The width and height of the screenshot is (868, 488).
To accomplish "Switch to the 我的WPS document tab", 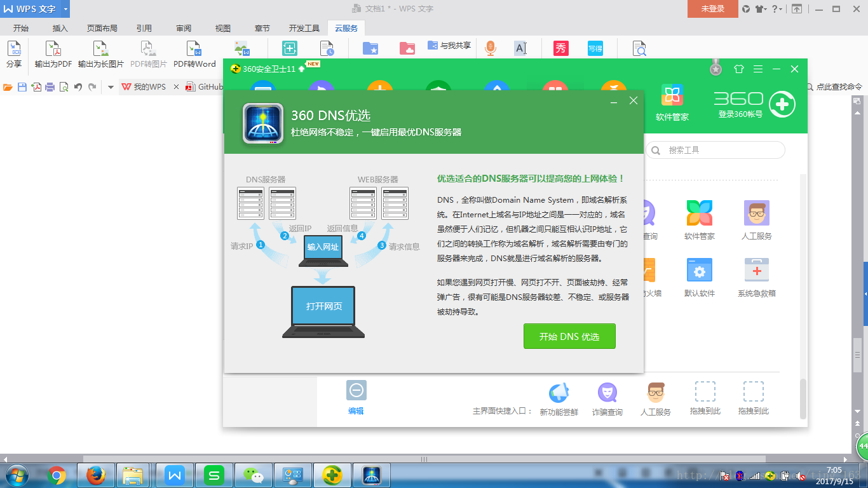I will point(144,87).
